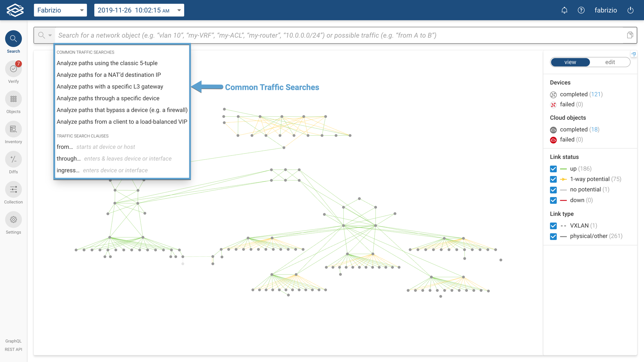This screenshot has height=362, width=644.
Task: Click the magnifier icon in search bar
Action: click(x=42, y=35)
